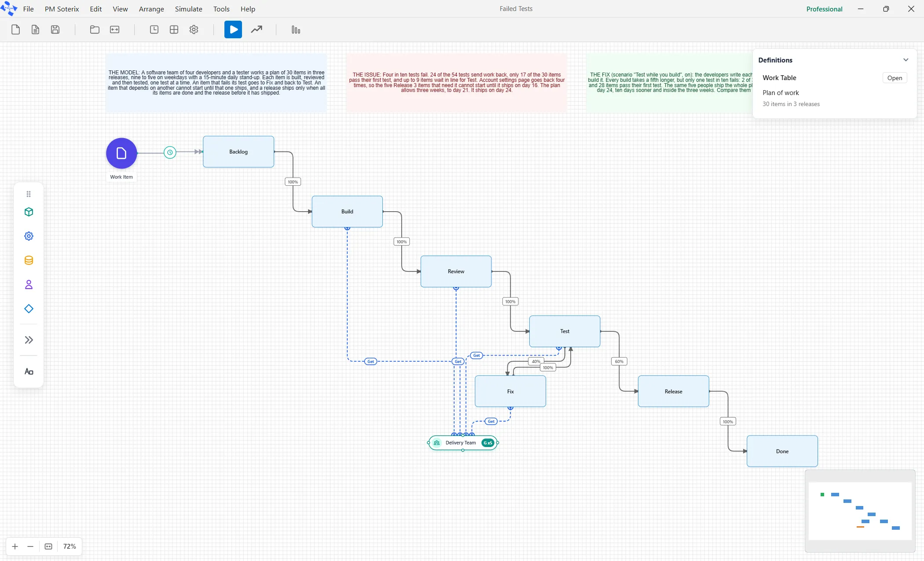
Task: Click the 60% label after Test
Action: [x=619, y=361]
